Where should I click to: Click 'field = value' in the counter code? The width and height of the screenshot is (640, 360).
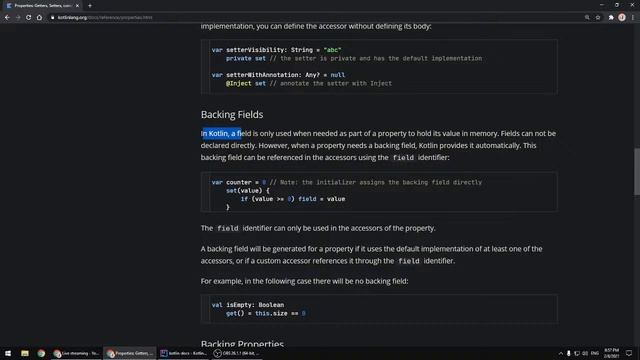[322, 199]
